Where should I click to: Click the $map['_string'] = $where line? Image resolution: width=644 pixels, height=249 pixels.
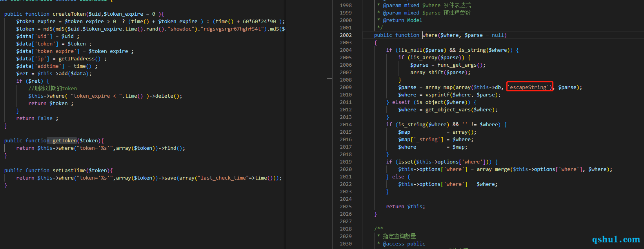436,139
